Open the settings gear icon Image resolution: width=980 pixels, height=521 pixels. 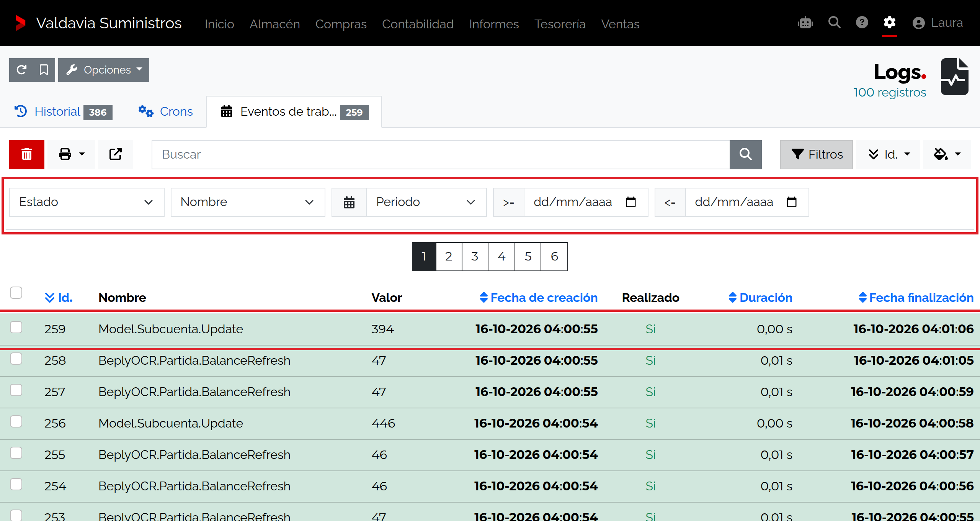[x=890, y=23]
